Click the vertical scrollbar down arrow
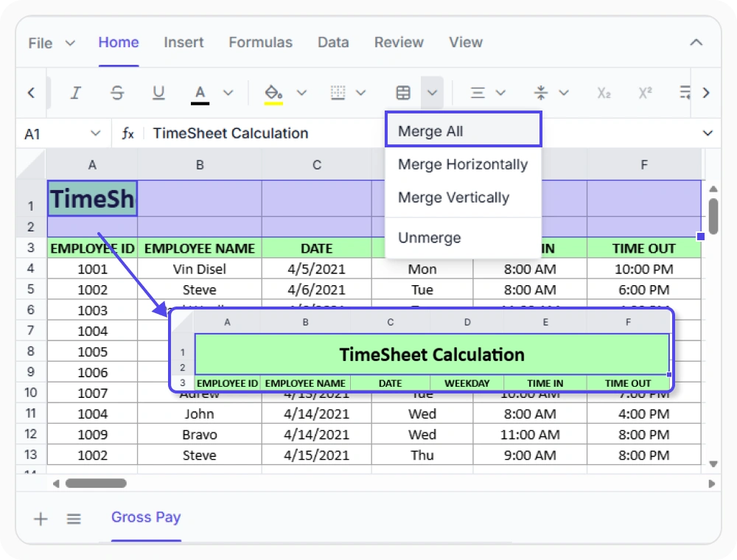Screen dimensions: 737x560 click(x=713, y=463)
